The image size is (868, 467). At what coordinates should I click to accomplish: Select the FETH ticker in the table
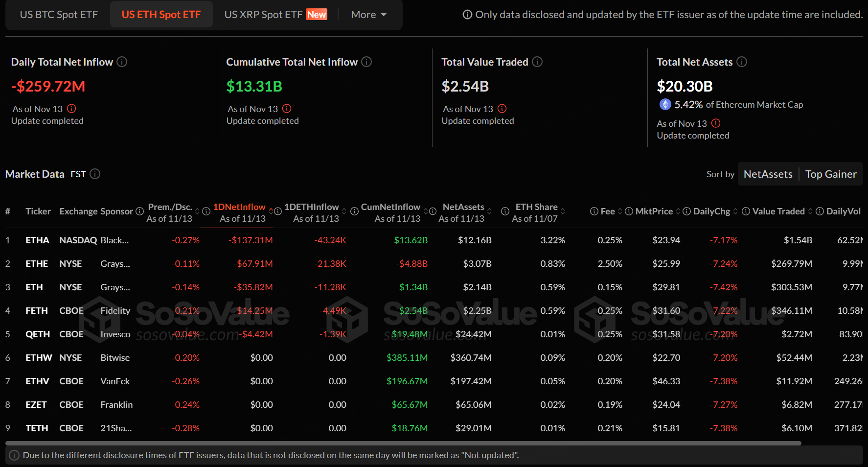tap(37, 311)
